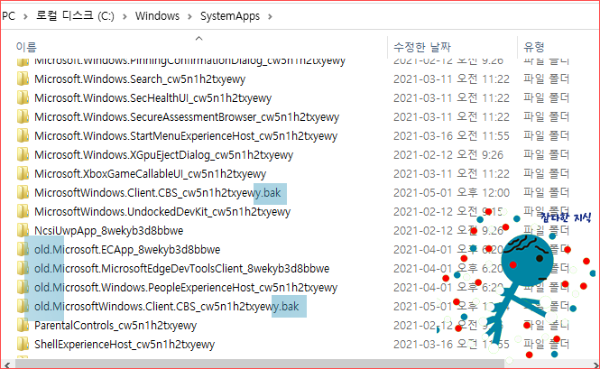Click date of SecureAssessmentBrowser row

452,117
